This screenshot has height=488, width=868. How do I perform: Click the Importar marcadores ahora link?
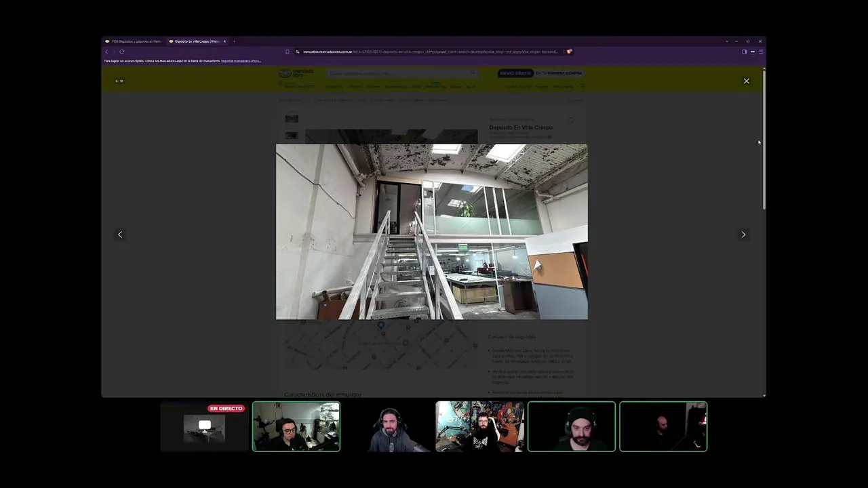point(241,61)
